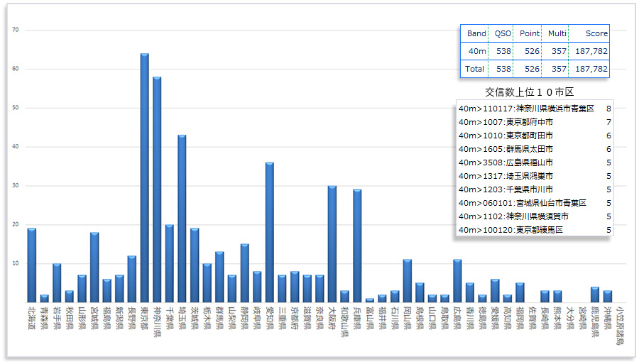Image resolution: width=639 pixels, height=364 pixels.
Task: Click the 交信数上位10市区 heading
Action: (x=529, y=92)
